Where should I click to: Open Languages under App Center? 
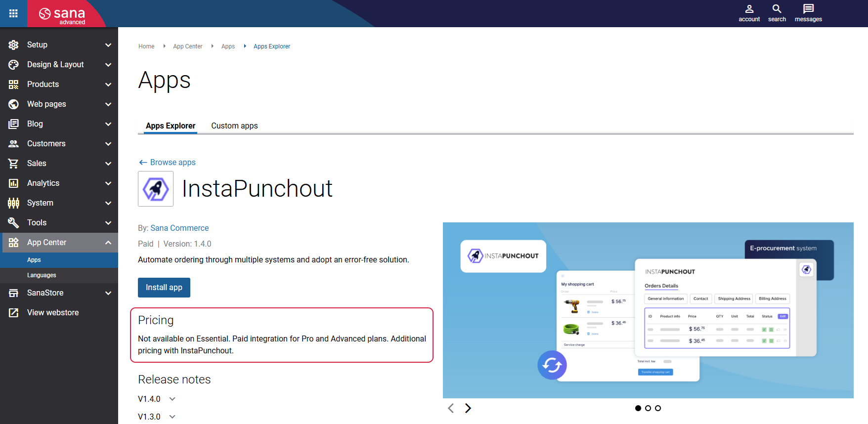pos(59,275)
